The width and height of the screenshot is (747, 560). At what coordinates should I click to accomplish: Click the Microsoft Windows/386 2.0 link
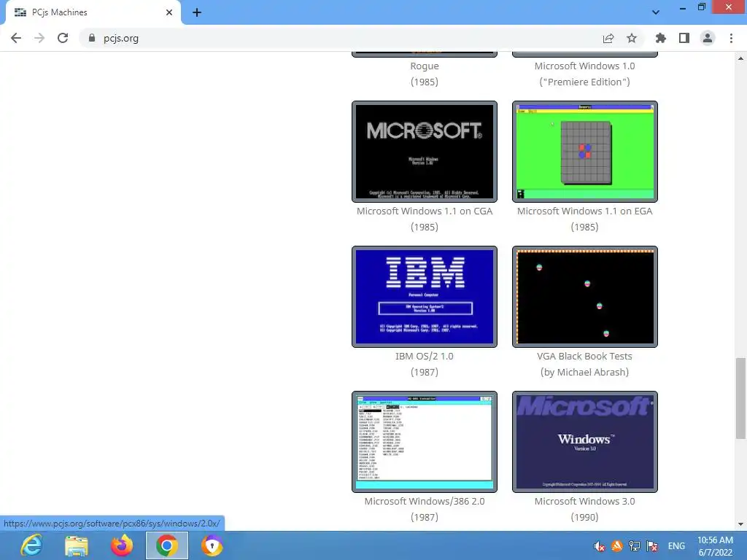[x=425, y=502]
